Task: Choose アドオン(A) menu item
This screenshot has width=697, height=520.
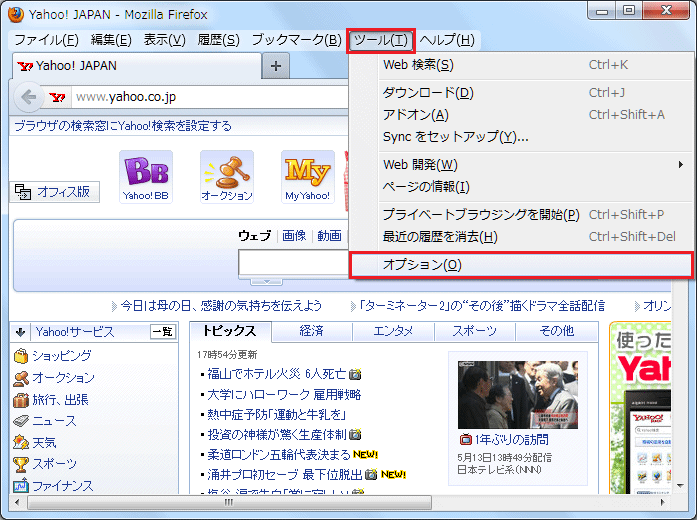Action: pyautogui.click(x=521, y=115)
